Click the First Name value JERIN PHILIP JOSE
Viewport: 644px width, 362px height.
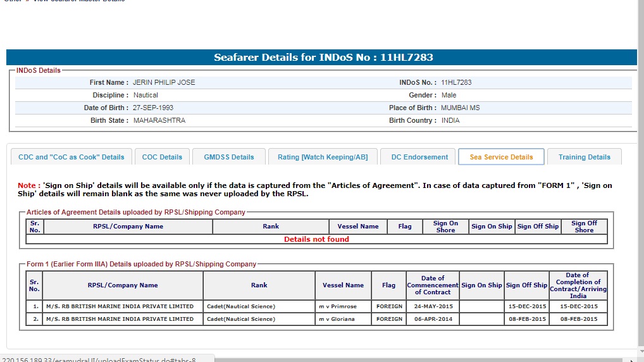tap(164, 82)
